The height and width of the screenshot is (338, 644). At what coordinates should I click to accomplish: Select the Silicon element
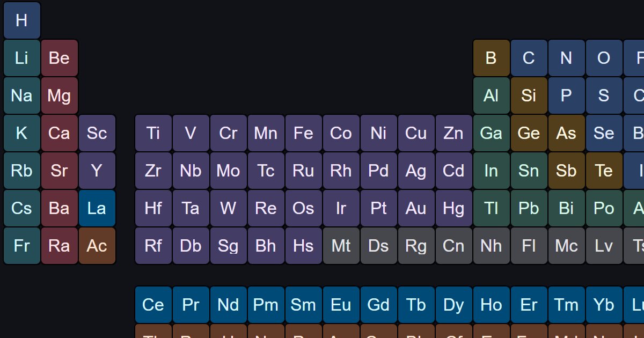(529, 95)
